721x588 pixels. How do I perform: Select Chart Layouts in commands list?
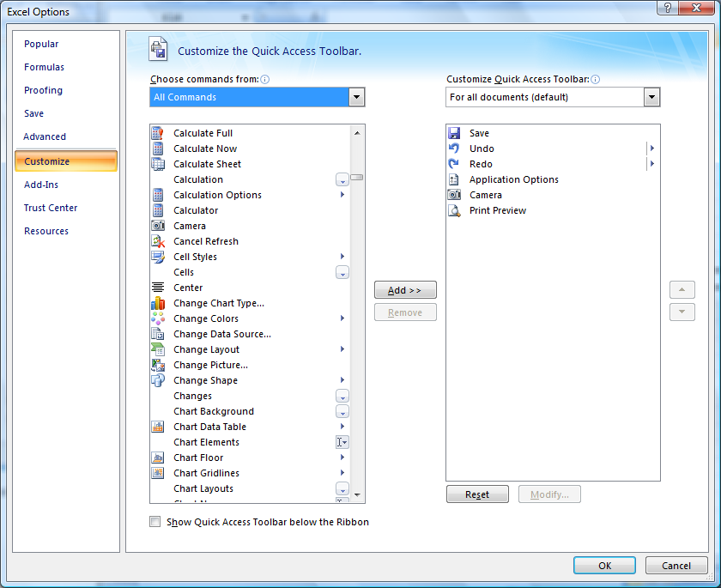[250, 488]
